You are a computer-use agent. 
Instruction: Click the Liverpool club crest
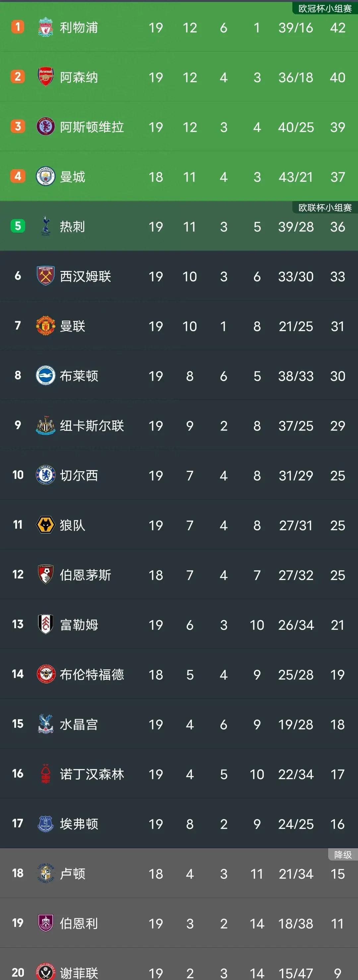45,28
